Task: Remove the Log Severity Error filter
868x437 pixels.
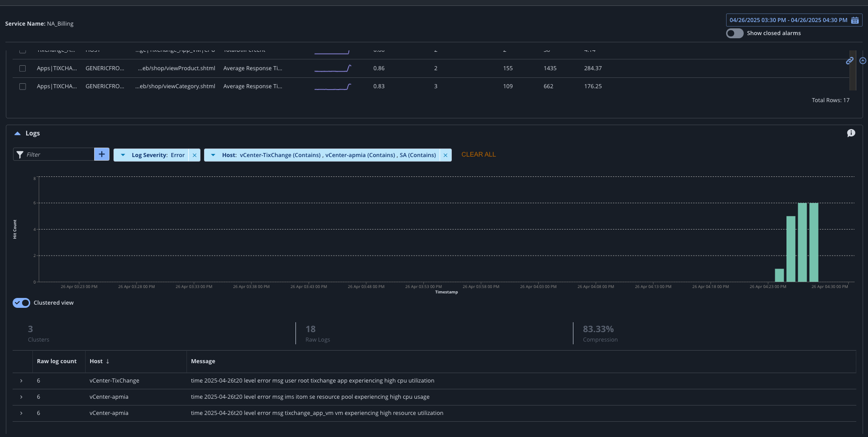Action: pos(195,155)
